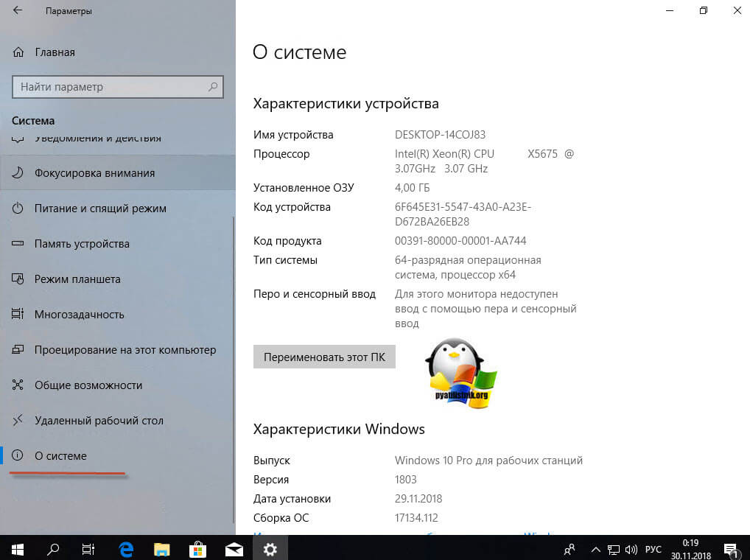Open the clock showing 0:19

[690, 549]
